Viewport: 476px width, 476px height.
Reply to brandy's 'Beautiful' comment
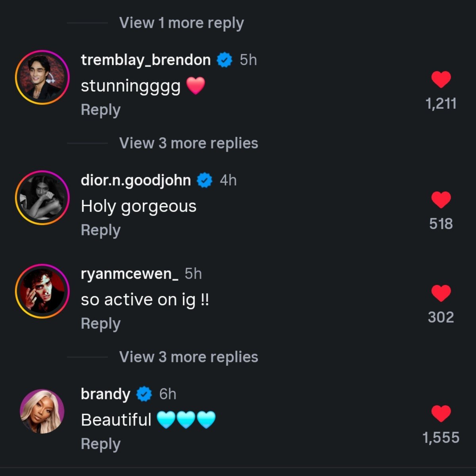click(x=100, y=444)
